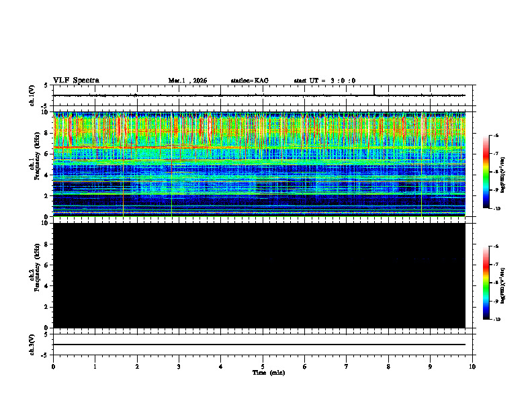Click time axis tick label "5"

click(263, 367)
